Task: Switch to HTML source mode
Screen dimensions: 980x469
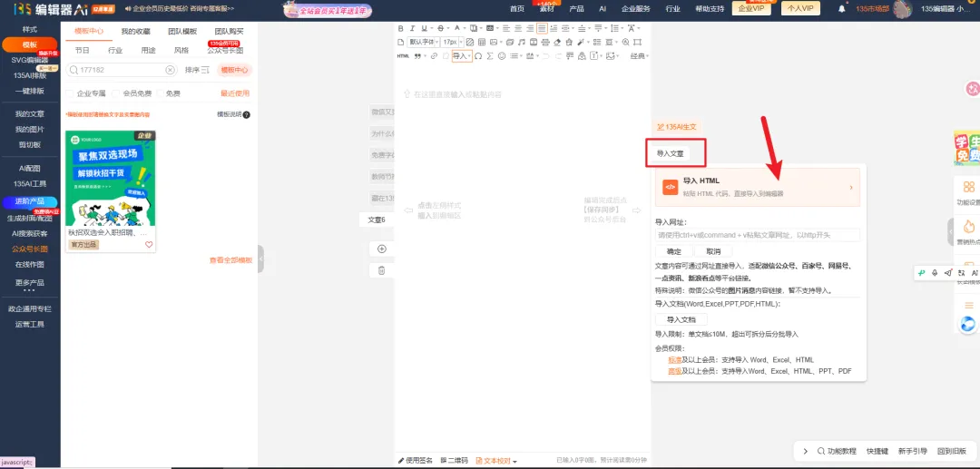Action: tap(403, 56)
